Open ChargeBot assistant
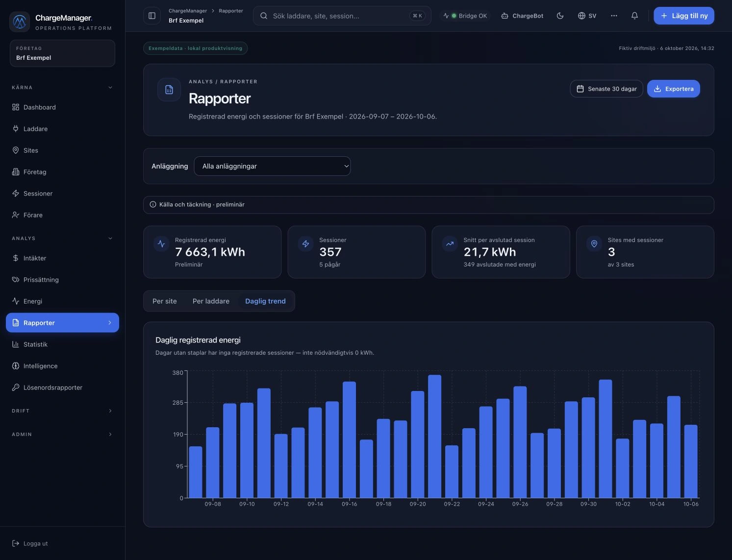Screen dimensions: 732x560 (x=522, y=16)
